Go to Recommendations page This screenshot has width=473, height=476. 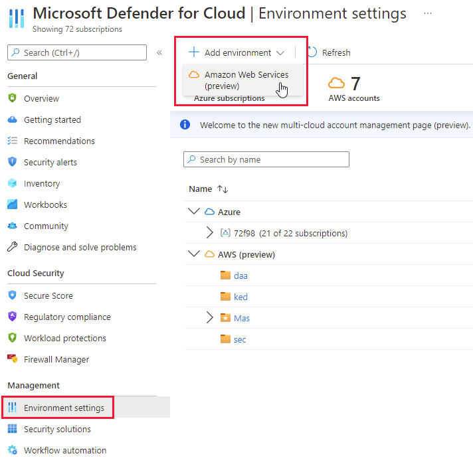(x=59, y=141)
